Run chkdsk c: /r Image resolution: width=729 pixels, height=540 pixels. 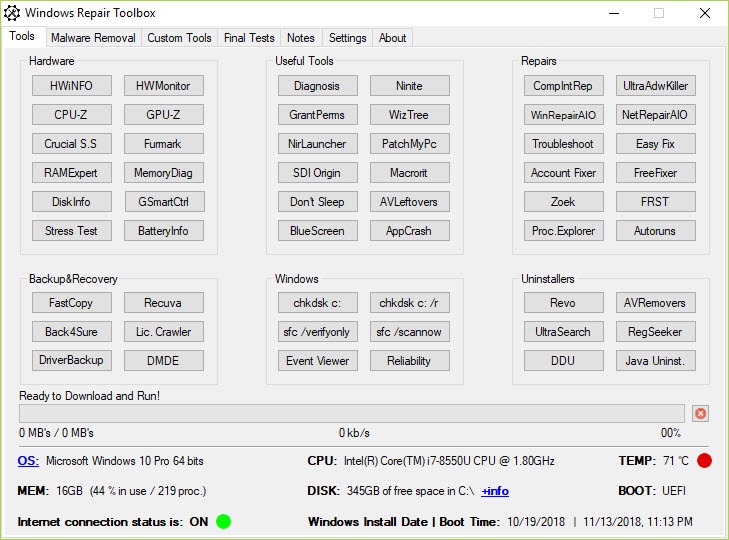(410, 303)
